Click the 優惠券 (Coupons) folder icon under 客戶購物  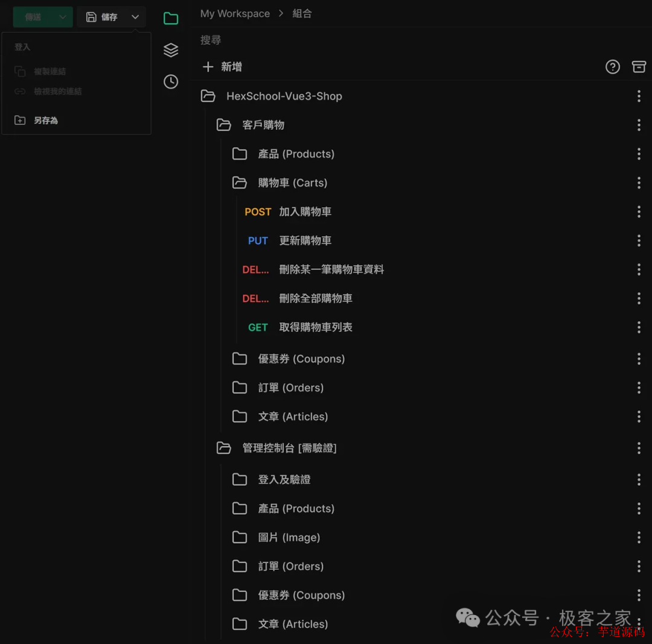[x=240, y=359]
